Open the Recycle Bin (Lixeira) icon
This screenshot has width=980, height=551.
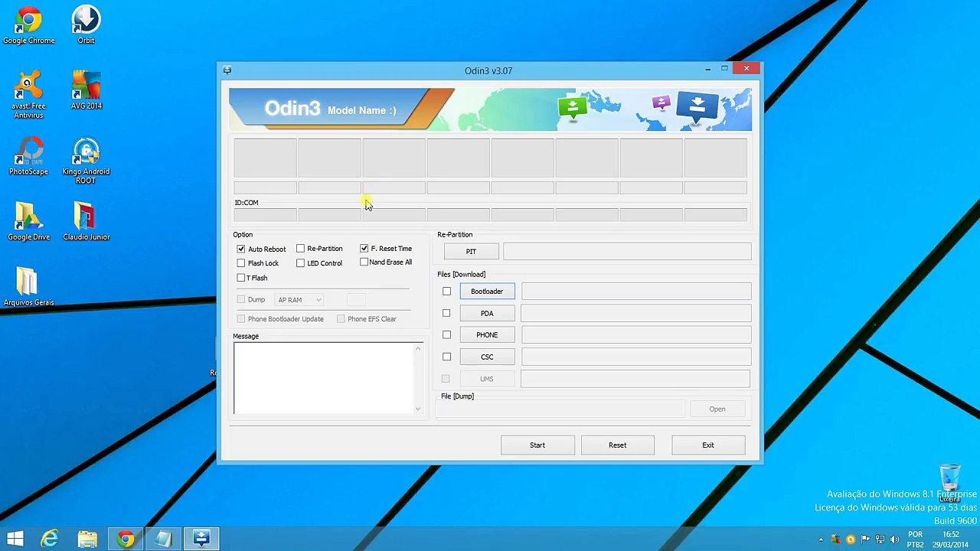click(949, 483)
